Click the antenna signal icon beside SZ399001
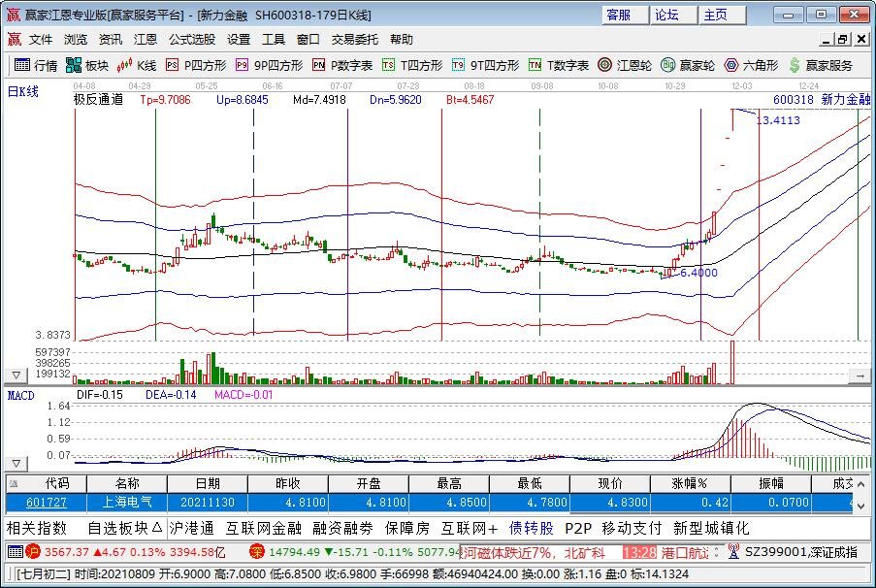 coord(733,552)
